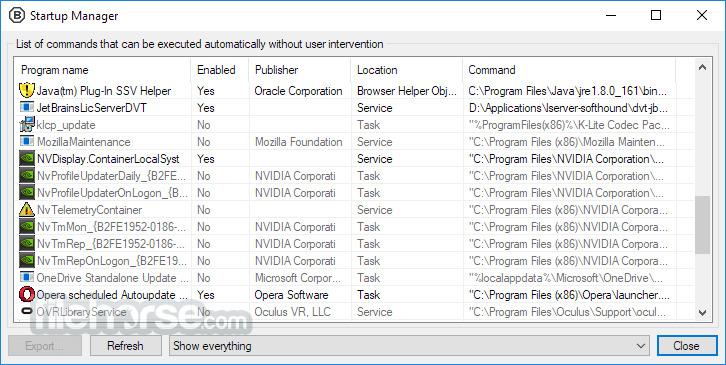The image size is (726, 365).
Task: Minimize the Startup Manager window
Action: click(x=612, y=15)
